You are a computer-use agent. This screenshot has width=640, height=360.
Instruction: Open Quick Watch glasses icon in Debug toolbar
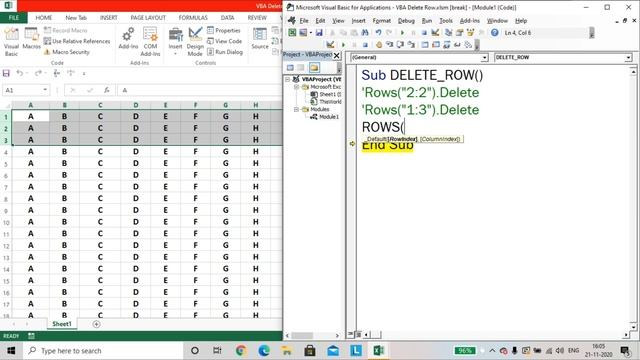tap(457, 44)
